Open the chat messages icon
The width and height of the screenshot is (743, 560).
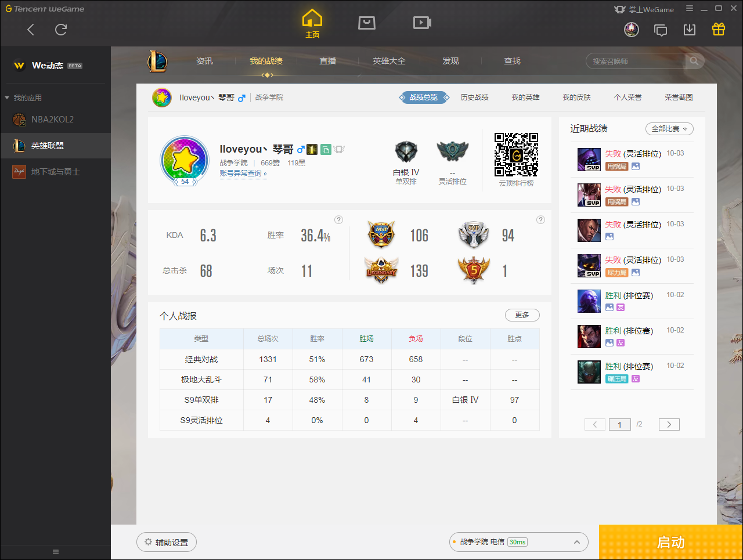661,30
